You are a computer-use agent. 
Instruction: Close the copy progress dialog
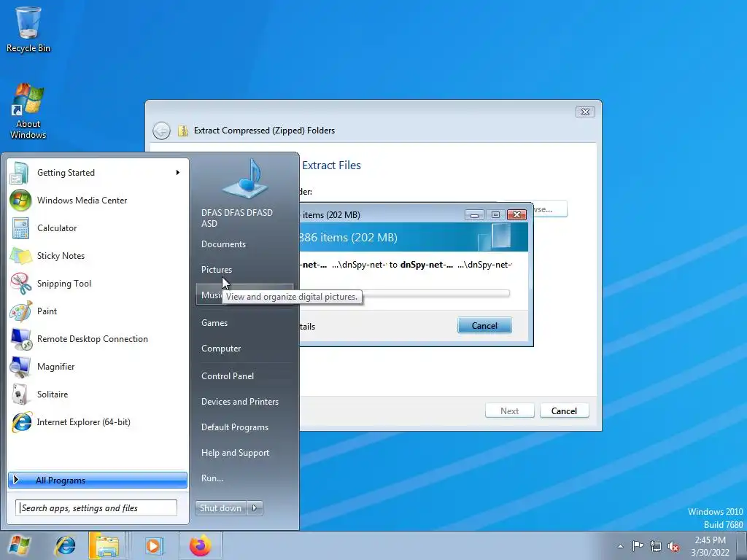[x=517, y=215]
